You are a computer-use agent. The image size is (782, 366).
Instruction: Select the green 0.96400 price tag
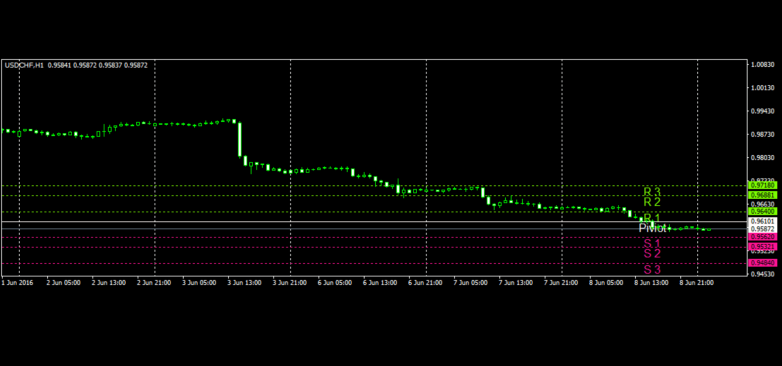point(763,212)
